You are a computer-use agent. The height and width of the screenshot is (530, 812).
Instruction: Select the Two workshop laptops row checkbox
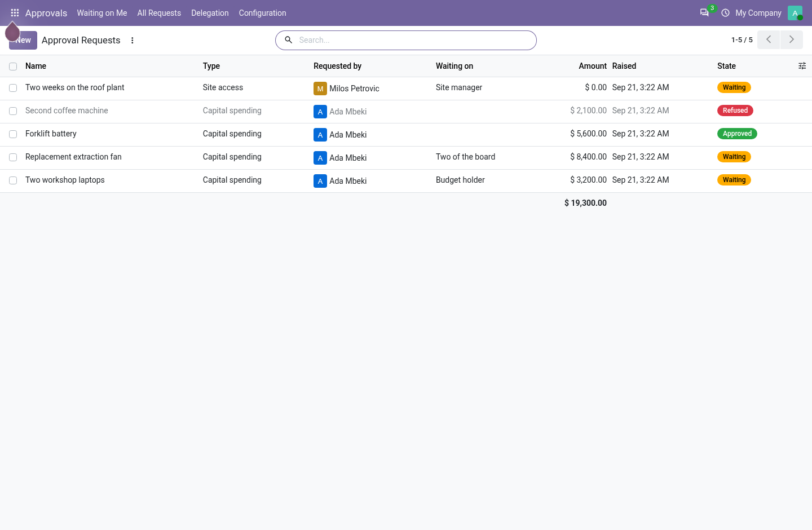[x=13, y=180]
